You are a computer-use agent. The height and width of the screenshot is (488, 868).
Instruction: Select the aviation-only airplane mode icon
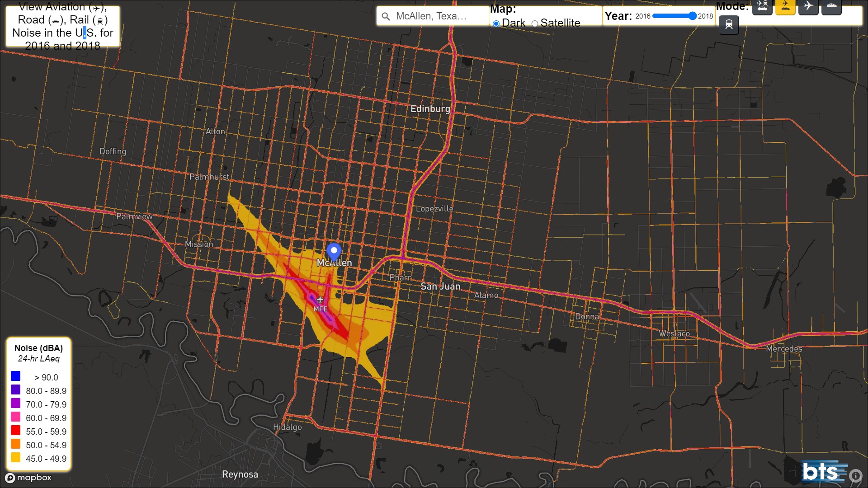[808, 7]
